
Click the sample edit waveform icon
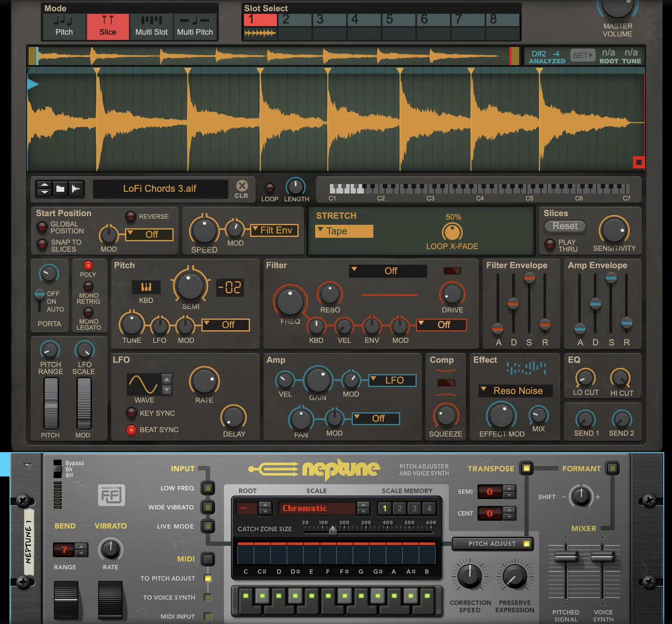(x=76, y=189)
